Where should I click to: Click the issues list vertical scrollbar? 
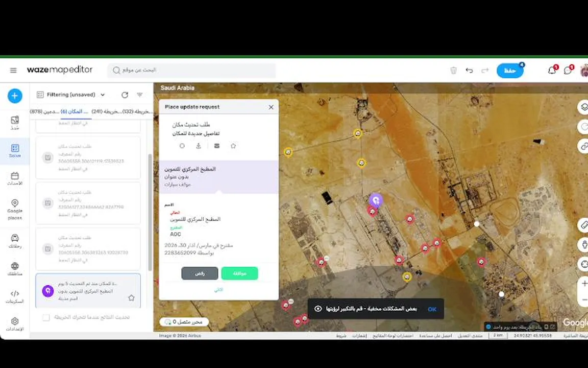pyautogui.click(x=151, y=212)
